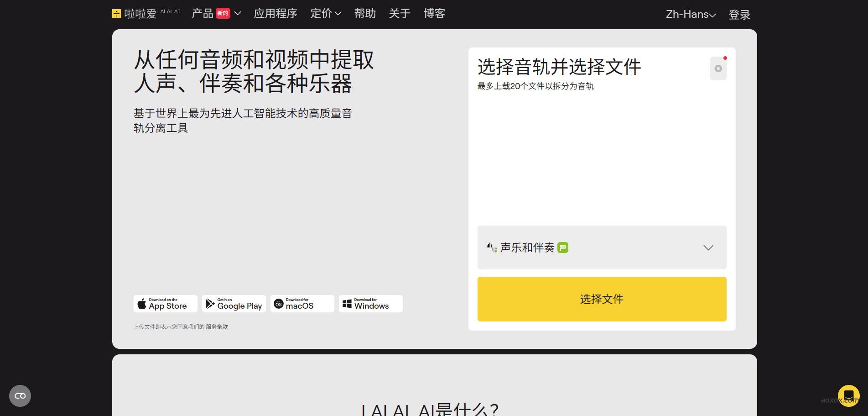
Task: Open the 帮助 help menu
Action: pos(364,14)
